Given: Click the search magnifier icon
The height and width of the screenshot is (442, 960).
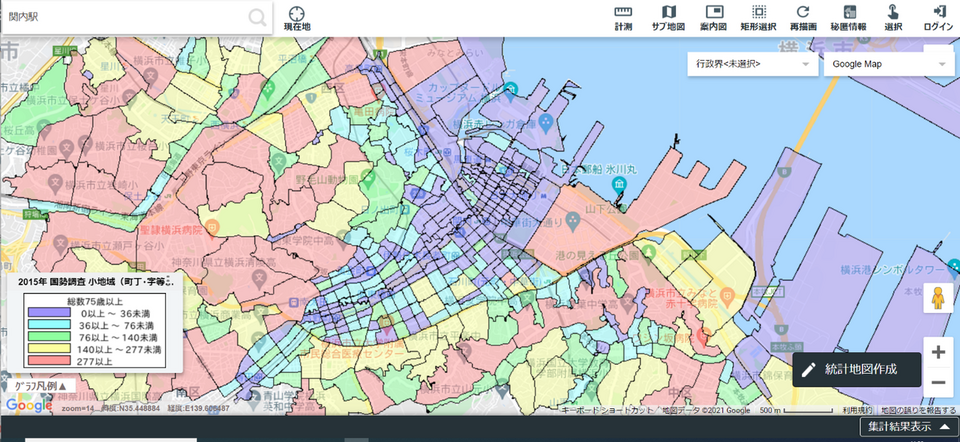Looking at the screenshot, I should click(258, 17).
